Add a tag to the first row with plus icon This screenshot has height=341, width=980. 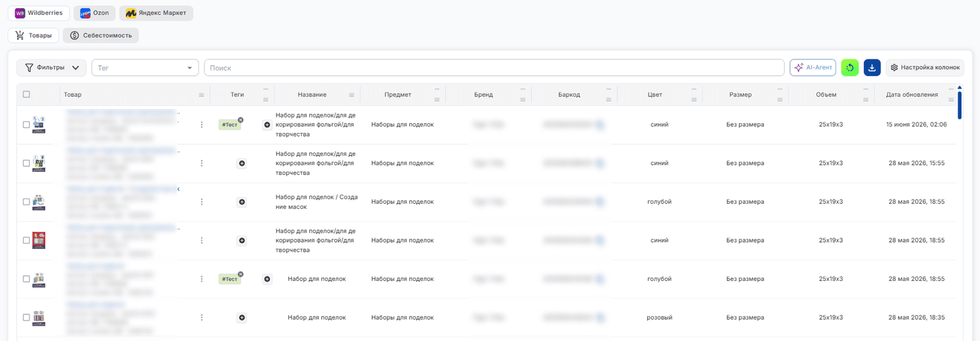coord(267,125)
